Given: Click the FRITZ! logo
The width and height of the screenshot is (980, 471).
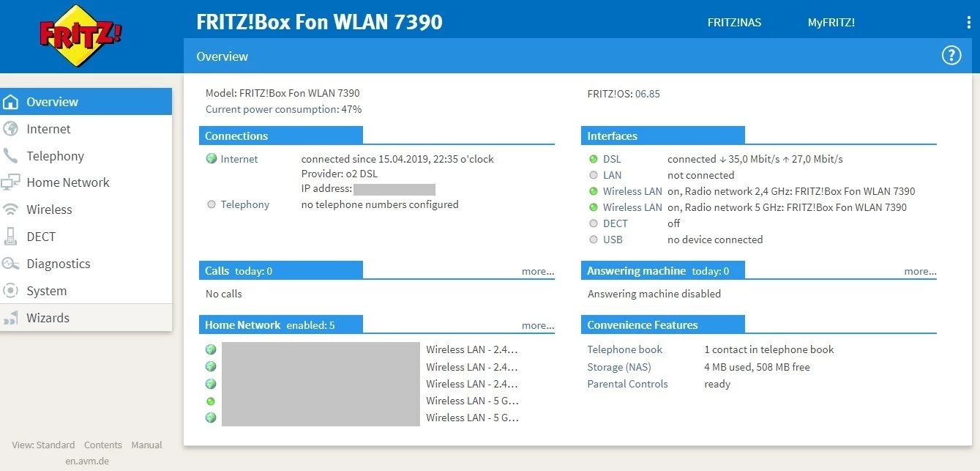Looking at the screenshot, I should click(81, 36).
